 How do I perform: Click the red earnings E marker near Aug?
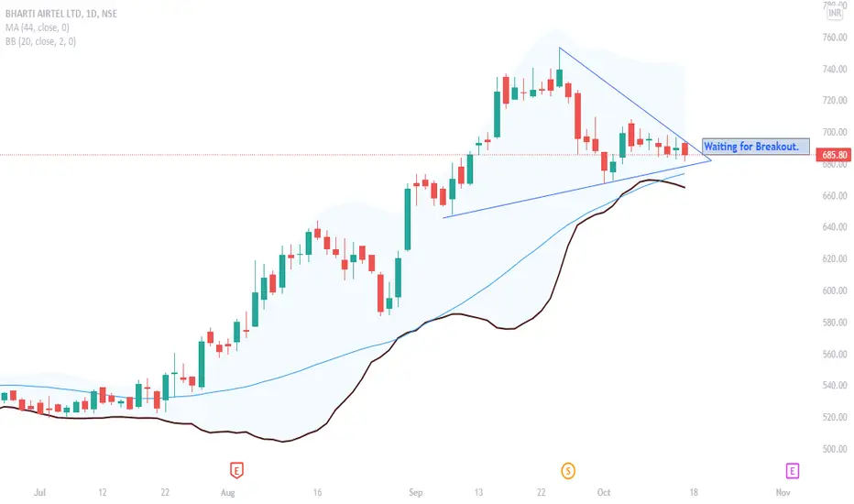(235, 470)
